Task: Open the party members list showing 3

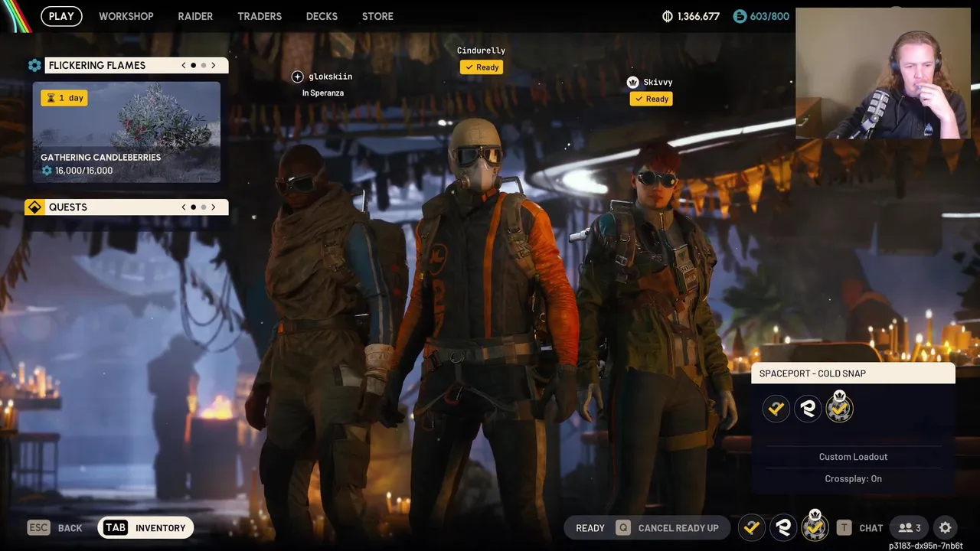Action: [910, 528]
